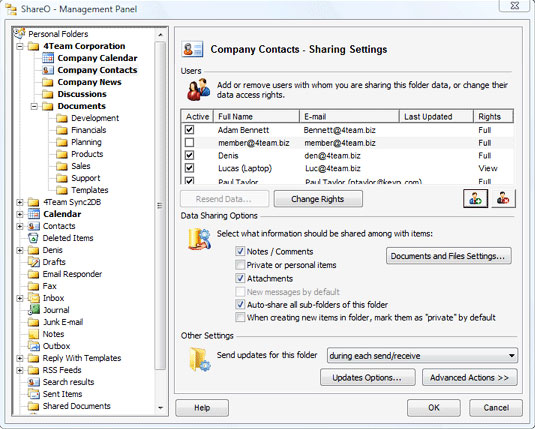Viewport: 535px width, 429px height.
Task: Click the add user icon button
Action: tap(475, 199)
